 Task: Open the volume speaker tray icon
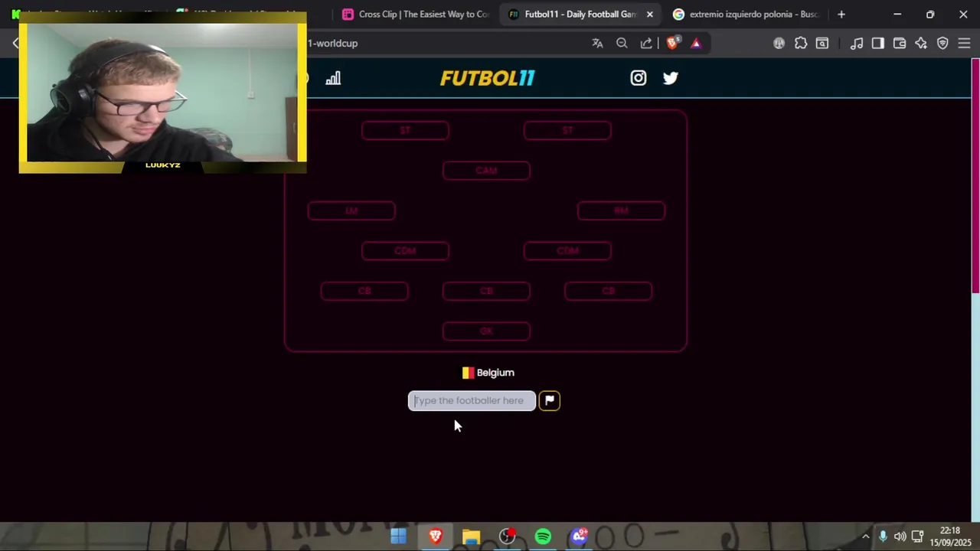[x=900, y=536]
